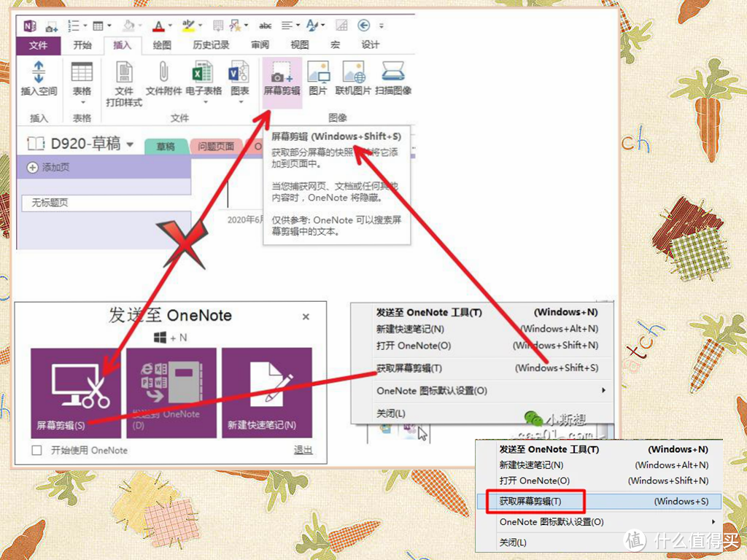This screenshot has height=560, width=747.
Task: Switch to the 视图 ribbon tab
Action: tap(300, 45)
